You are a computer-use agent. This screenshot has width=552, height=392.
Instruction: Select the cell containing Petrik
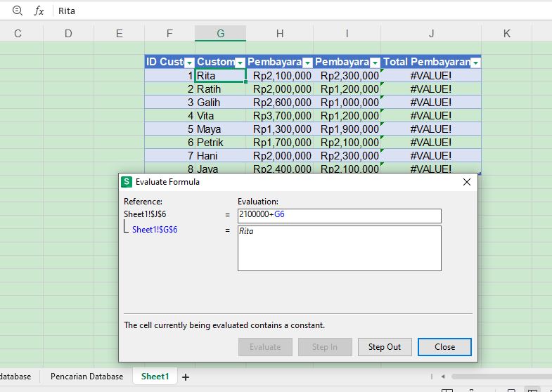pyautogui.click(x=220, y=143)
